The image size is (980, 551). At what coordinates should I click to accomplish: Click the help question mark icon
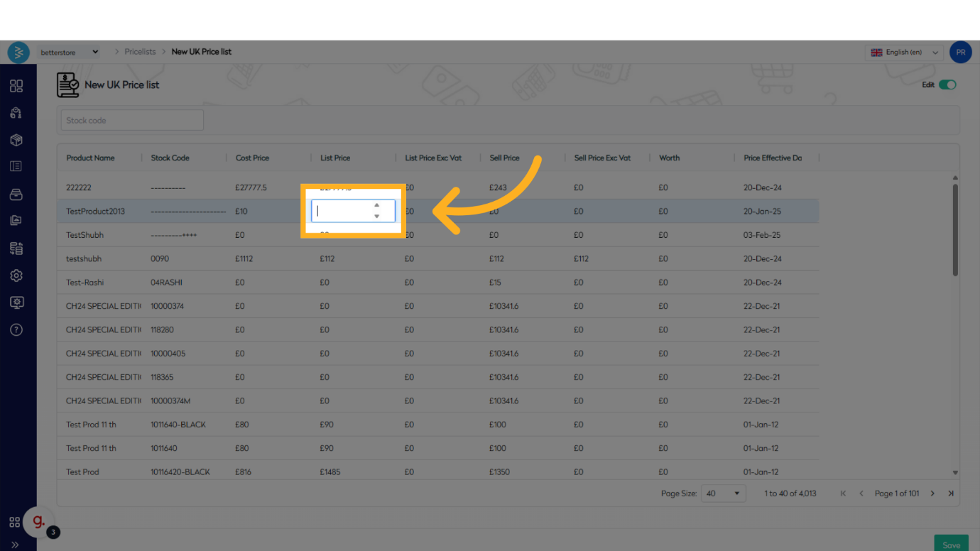click(16, 329)
